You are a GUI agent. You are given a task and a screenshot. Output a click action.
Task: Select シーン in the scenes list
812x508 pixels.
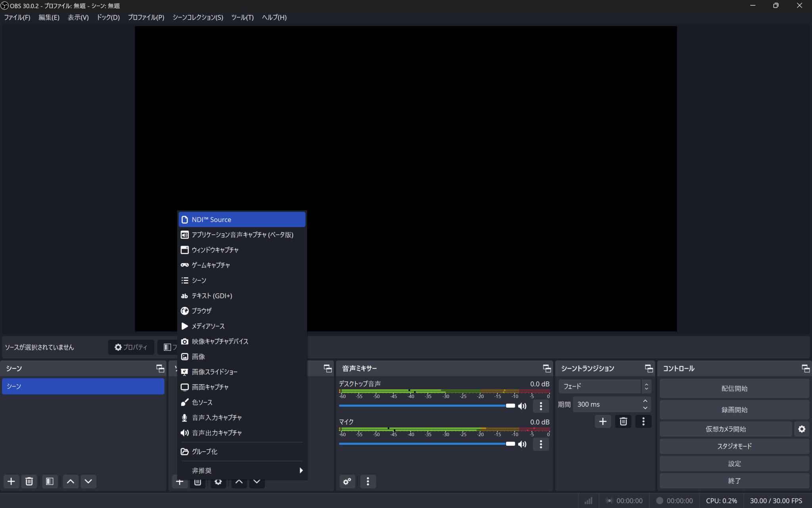[82, 386]
